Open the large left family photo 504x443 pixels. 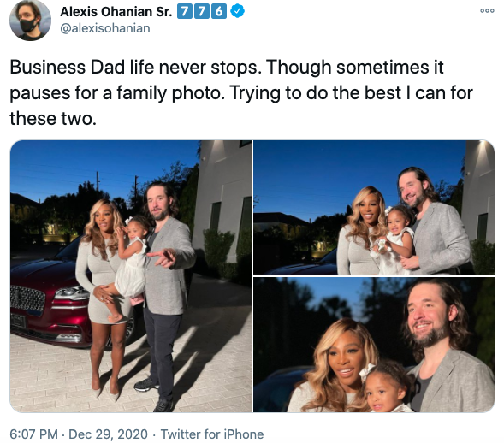pyautogui.click(x=131, y=276)
